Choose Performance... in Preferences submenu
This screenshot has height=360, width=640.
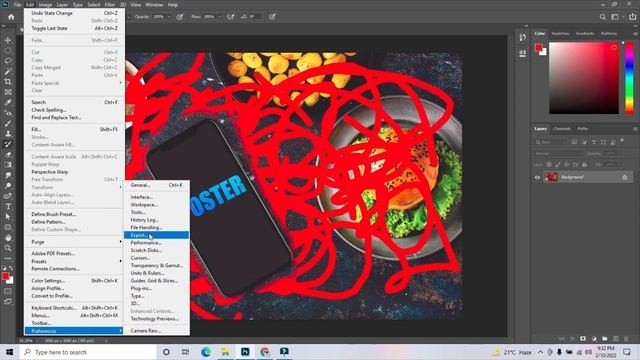156,243
